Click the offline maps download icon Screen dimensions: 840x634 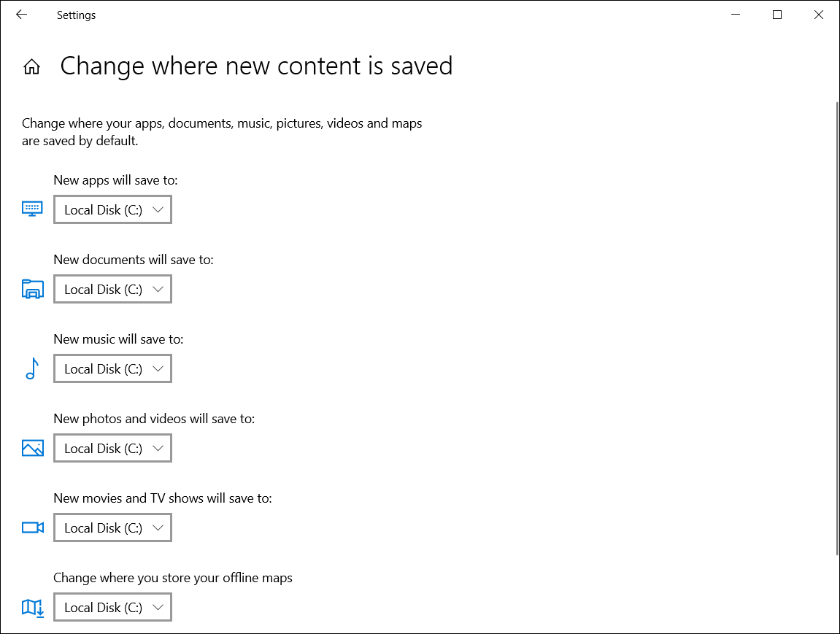(33, 607)
